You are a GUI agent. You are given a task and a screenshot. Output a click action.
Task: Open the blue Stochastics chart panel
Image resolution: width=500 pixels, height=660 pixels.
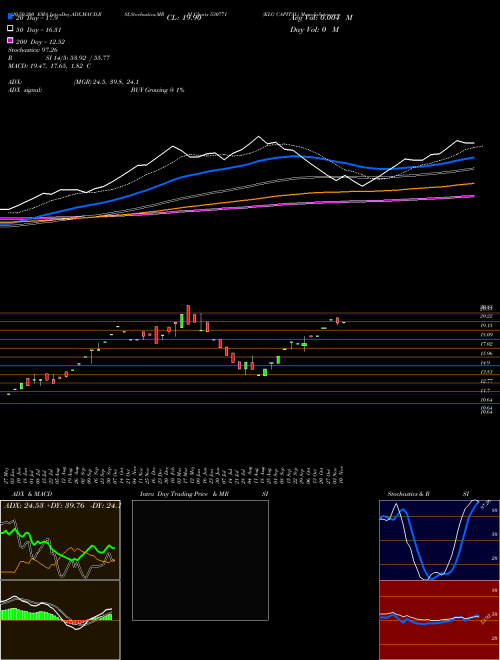point(439,540)
